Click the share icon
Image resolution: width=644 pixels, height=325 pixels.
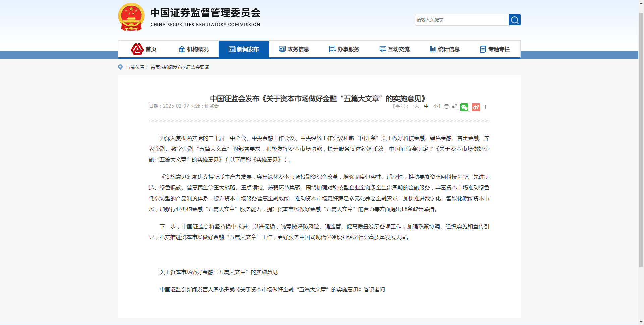click(454, 107)
